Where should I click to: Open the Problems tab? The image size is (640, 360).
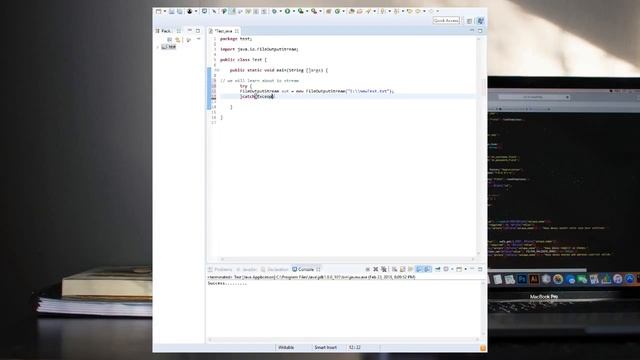coord(220,269)
